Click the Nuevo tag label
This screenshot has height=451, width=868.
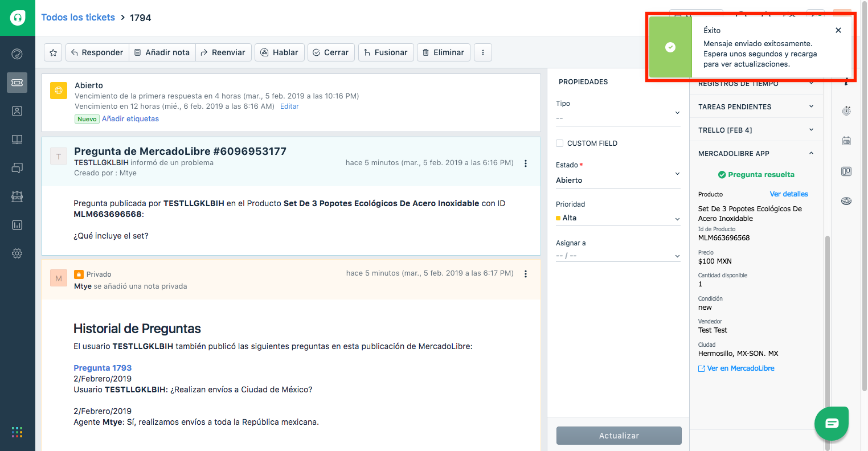pos(87,119)
